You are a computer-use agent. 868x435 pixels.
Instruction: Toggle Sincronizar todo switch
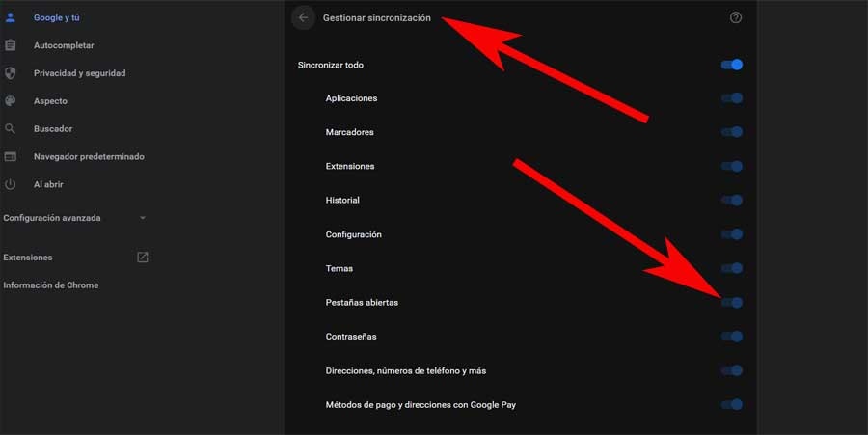click(731, 65)
